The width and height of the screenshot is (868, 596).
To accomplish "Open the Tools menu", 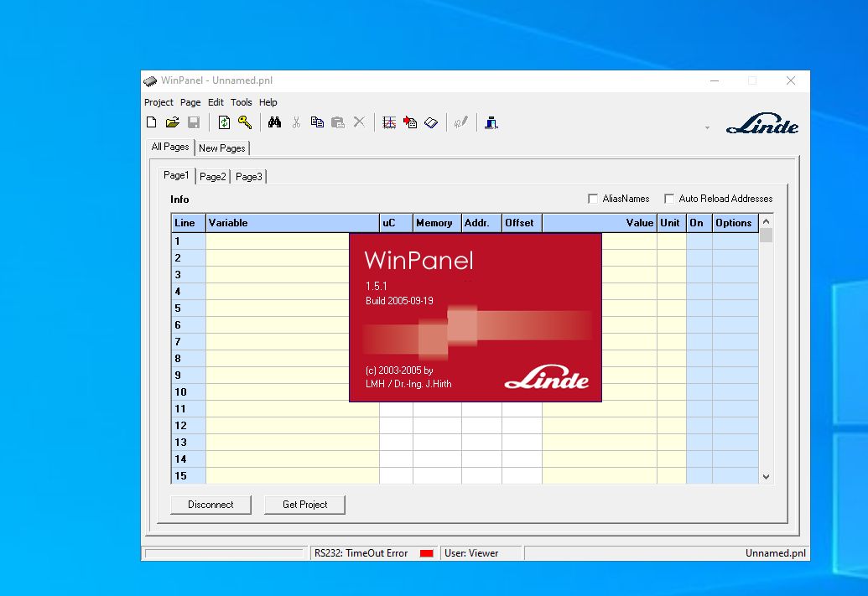I will [242, 102].
